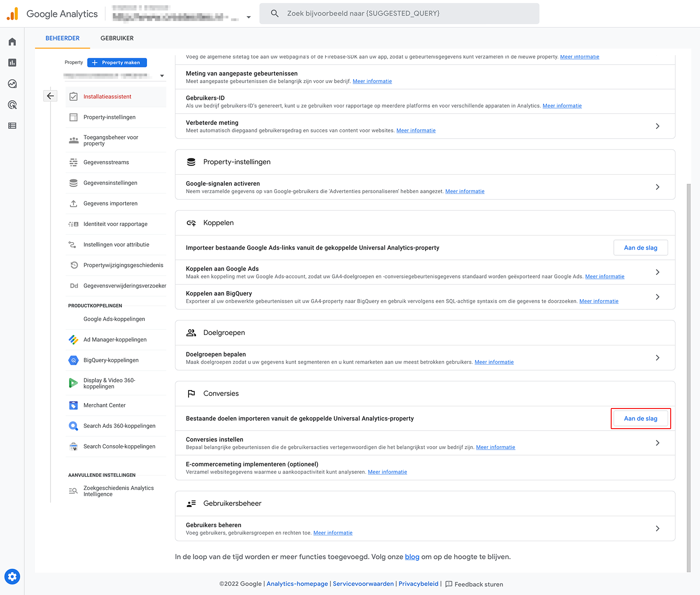Viewport: 700px width, 595px height.
Task: Click the Conversies flag icon
Action: pos(191,394)
